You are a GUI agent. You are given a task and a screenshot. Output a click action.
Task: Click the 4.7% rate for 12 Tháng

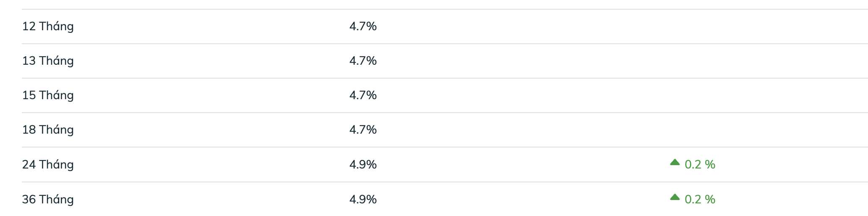(x=363, y=26)
